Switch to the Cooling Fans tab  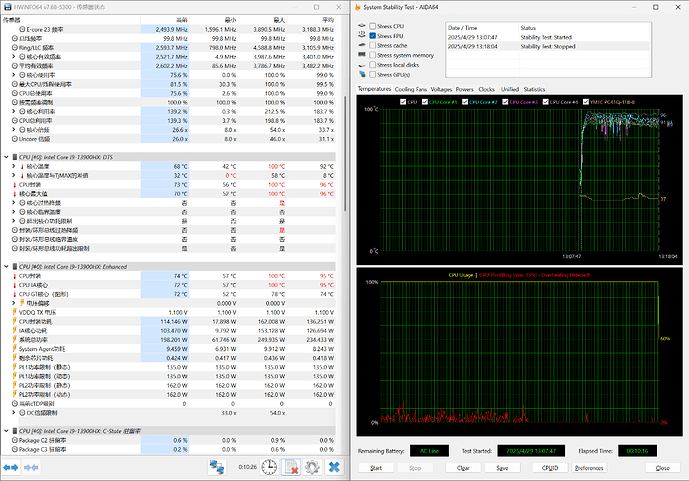(x=410, y=89)
